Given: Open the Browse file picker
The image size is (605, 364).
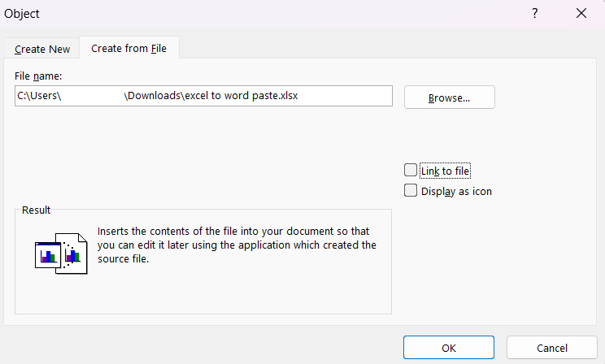Looking at the screenshot, I should (x=449, y=97).
